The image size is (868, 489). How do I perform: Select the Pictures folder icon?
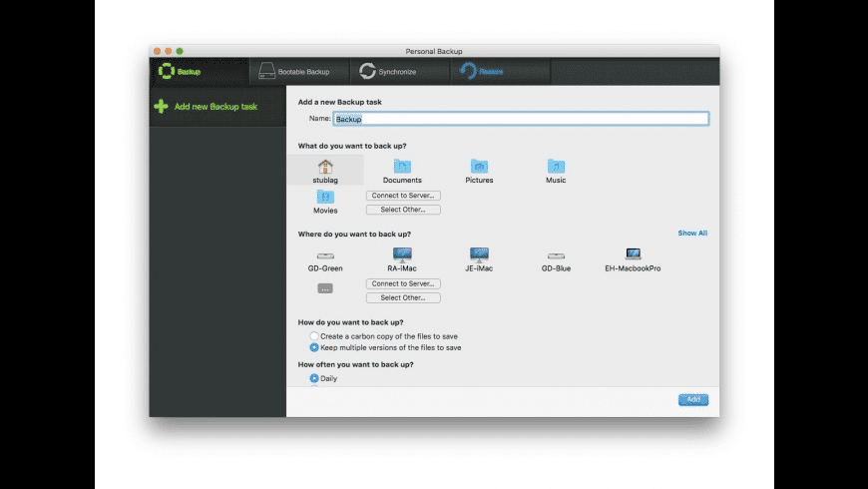(479, 167)
